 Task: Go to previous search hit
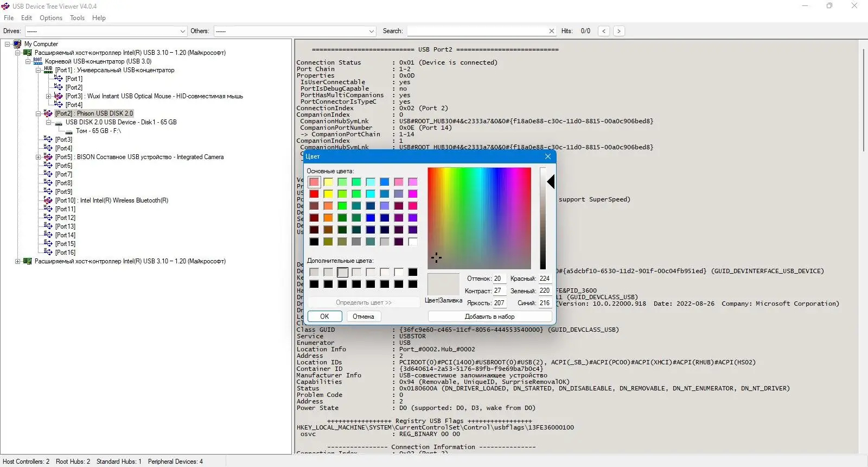pos(604,31)
